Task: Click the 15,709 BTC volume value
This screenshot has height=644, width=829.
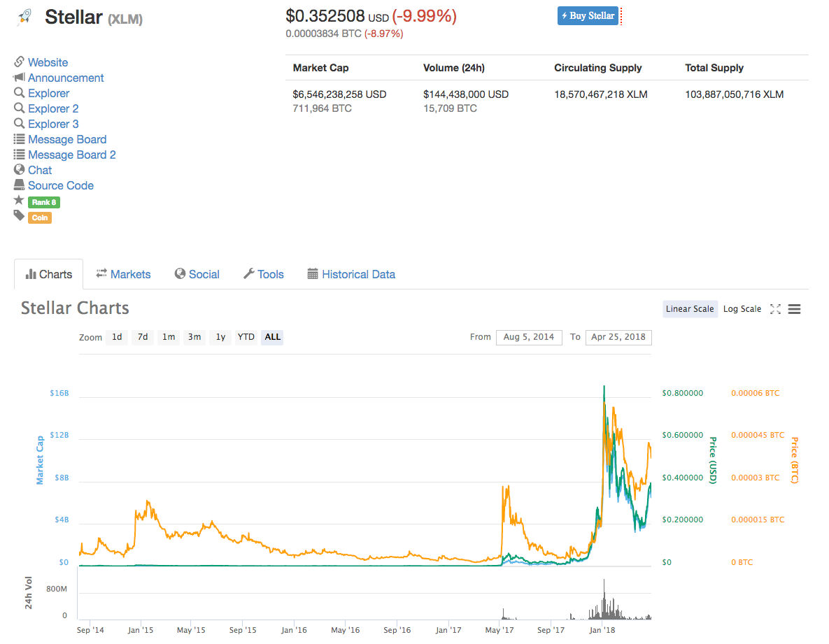Action: tap(450, 108)
